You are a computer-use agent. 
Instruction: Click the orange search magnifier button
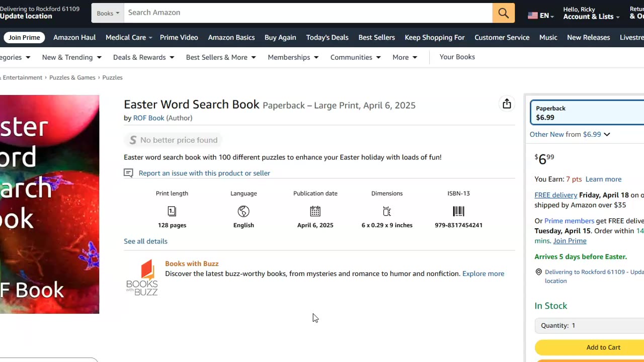click(504, 13)
